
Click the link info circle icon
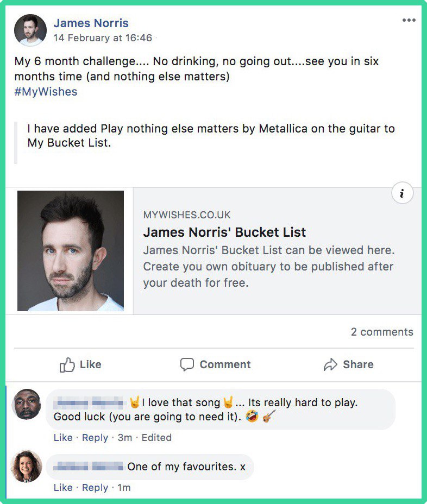pyautogui.click(x=402, y=193)
